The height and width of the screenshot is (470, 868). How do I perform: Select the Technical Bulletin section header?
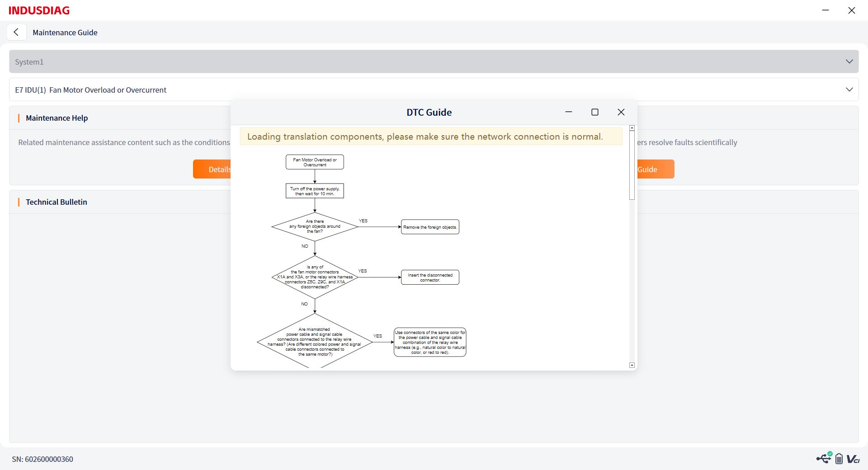tap(57, 202)
